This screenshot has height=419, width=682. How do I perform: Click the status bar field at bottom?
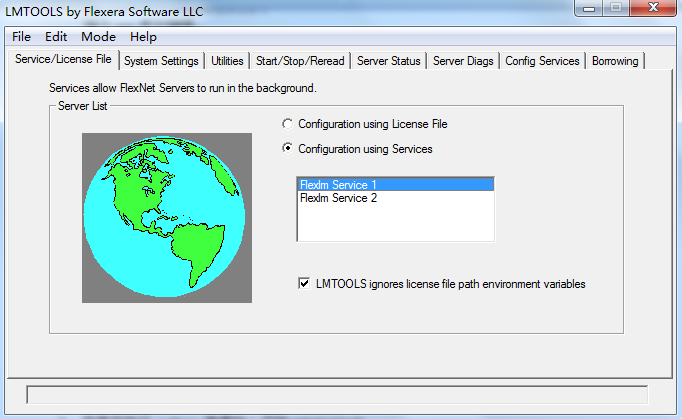337,395
